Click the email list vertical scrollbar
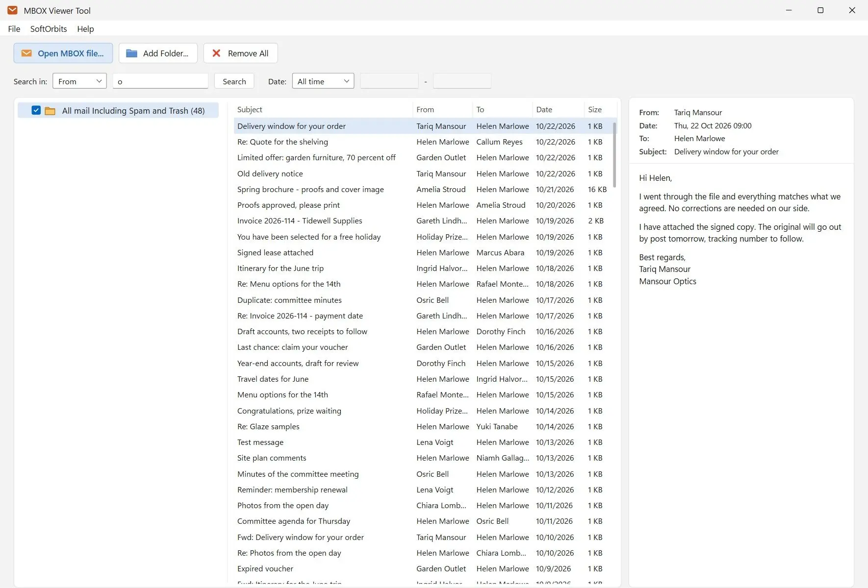Viewport: 868px width, 588px height. pos(614,155)
